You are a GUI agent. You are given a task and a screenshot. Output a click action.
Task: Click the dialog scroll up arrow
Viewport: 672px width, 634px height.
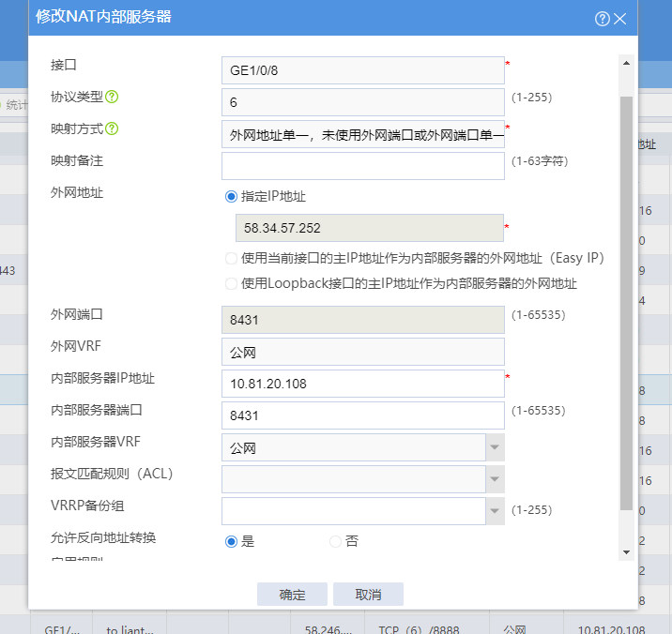click(626, 63)
